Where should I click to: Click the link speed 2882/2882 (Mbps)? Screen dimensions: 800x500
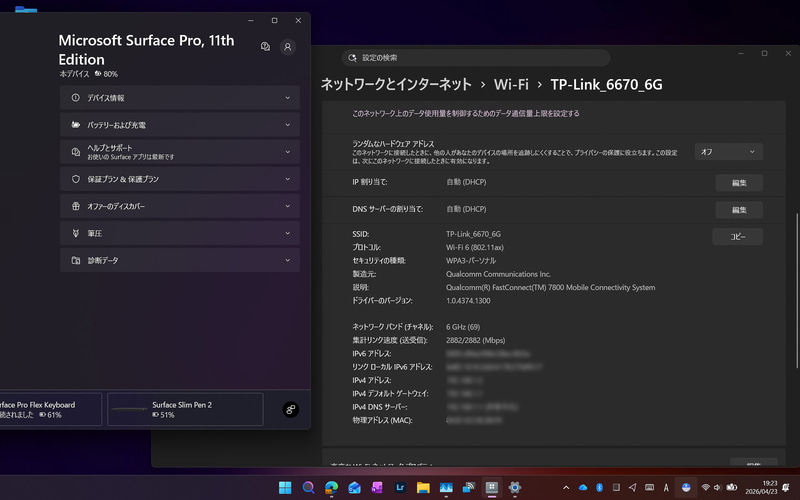click(476, 340)
